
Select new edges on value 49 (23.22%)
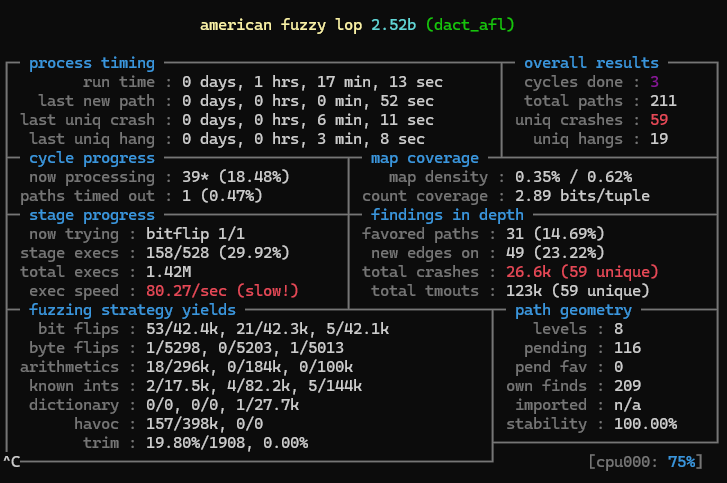pyautogui.click(x=555, y=253)
